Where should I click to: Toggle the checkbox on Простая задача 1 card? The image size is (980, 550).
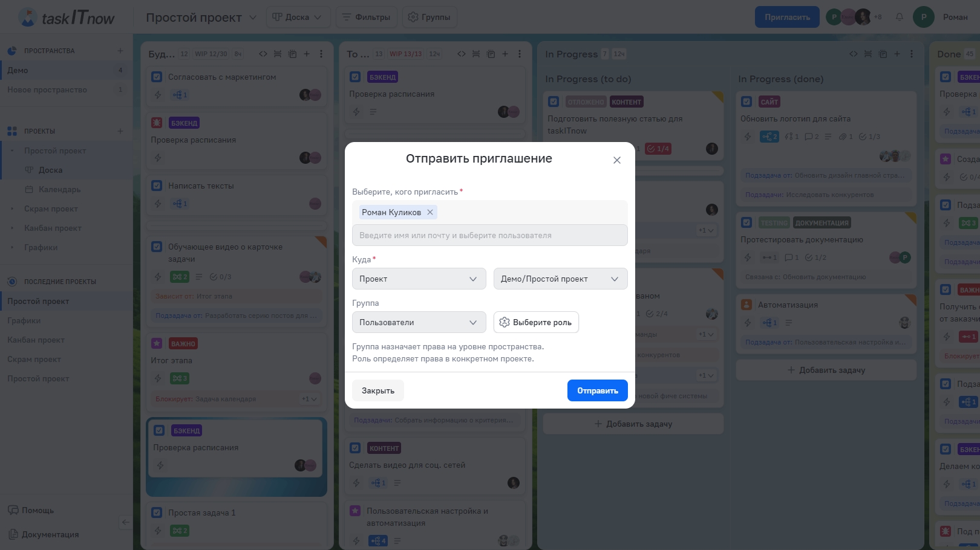point(157,513)
